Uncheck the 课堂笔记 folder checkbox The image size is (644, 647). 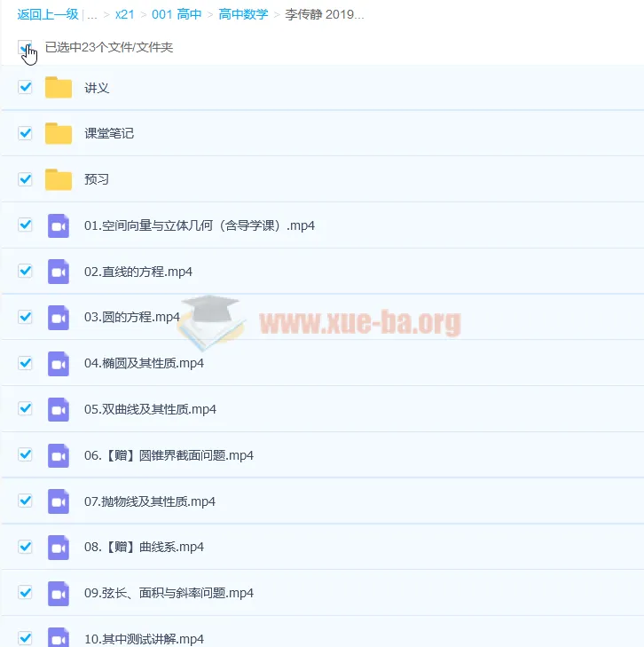[x=25, y=133]
